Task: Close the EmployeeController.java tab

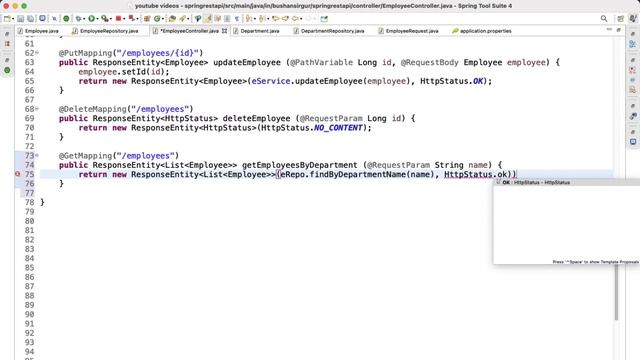Action: pos(224,31)
